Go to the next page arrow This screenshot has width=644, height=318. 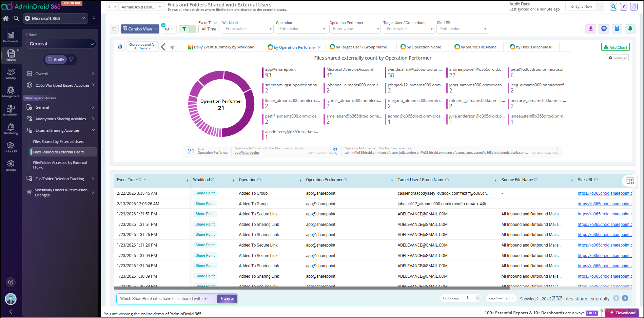(x=625, y=298)
